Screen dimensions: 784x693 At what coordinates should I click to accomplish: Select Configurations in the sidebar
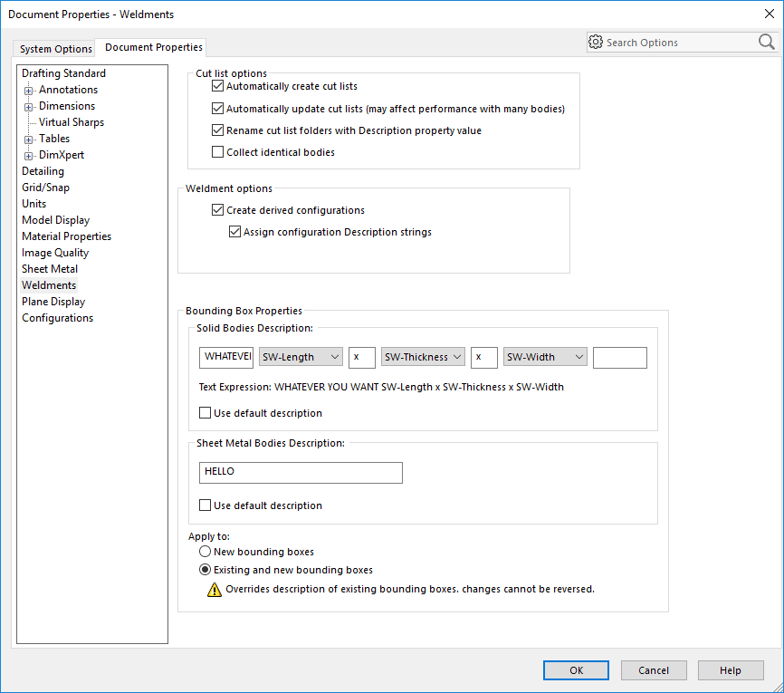pos(58,318)
